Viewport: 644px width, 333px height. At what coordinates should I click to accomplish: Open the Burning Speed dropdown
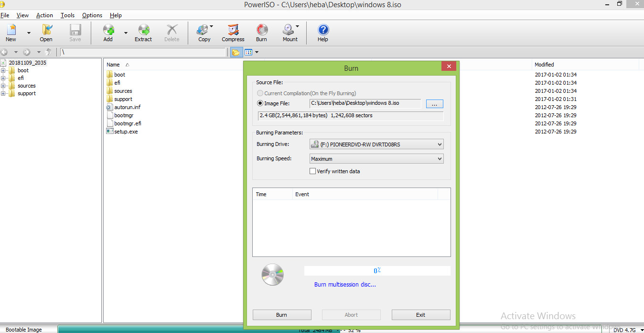click(x=376, y=159)
